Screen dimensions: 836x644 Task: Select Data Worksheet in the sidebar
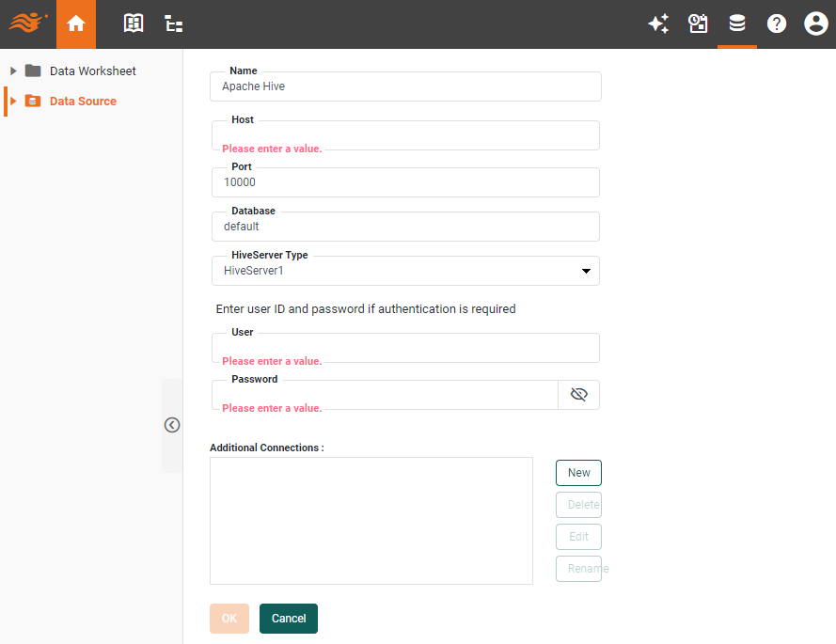pos(92,71)
